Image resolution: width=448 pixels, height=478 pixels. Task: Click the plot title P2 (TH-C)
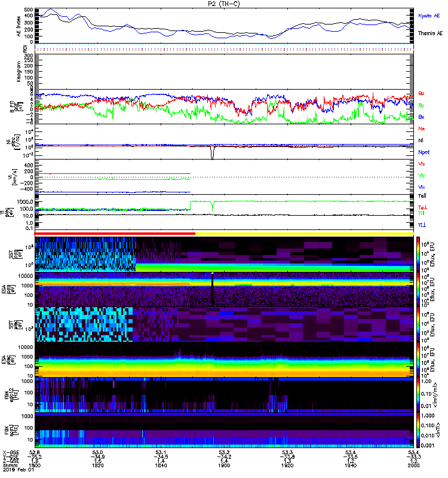tap(223, 4)
